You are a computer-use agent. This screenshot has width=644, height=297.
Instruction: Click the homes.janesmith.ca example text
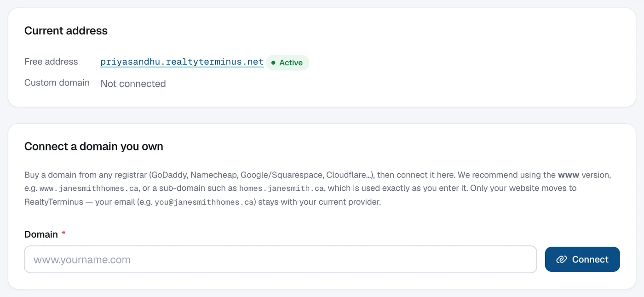click(282, 188)
